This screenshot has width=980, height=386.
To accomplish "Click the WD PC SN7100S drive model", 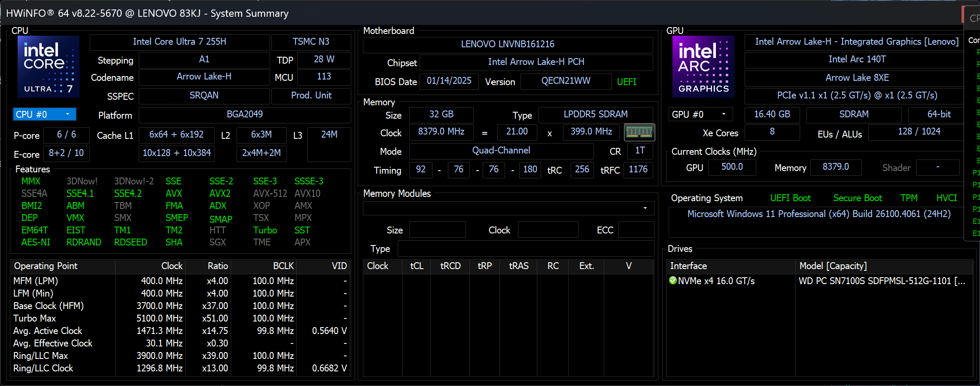I will 882,281.
